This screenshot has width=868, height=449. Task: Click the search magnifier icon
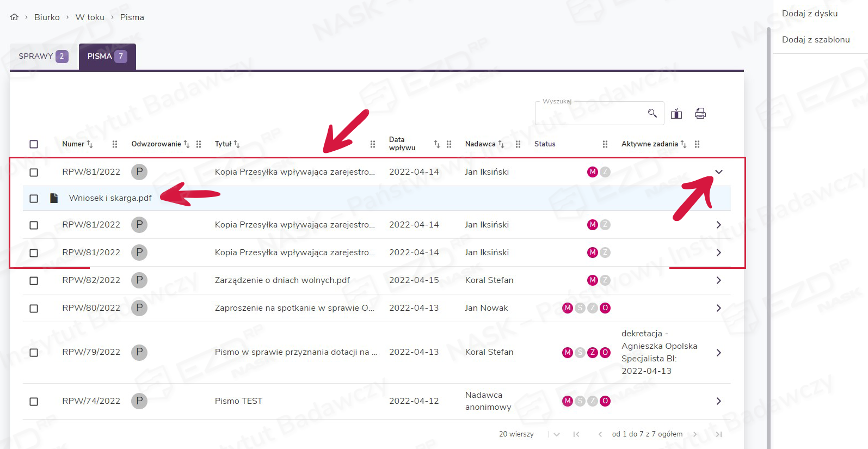point(652,113)
